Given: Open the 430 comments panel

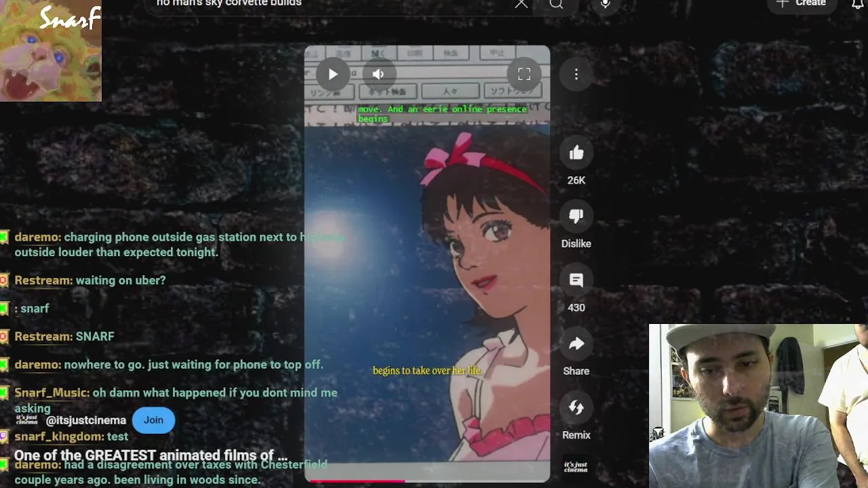Looking at the screenshot, I should pos(576,281).
